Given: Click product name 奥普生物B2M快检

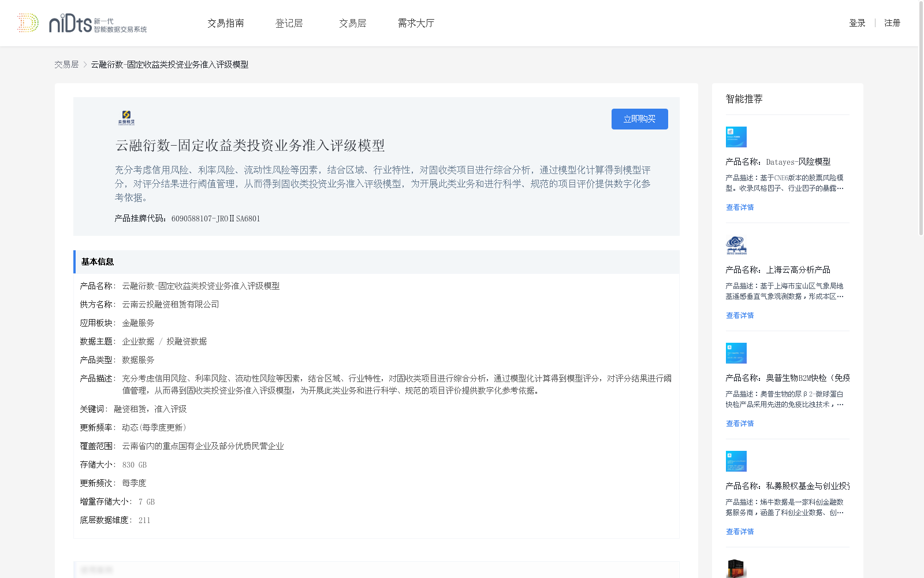Looking at the screenshot, I should pyautogui.click(x=808, y=378).
